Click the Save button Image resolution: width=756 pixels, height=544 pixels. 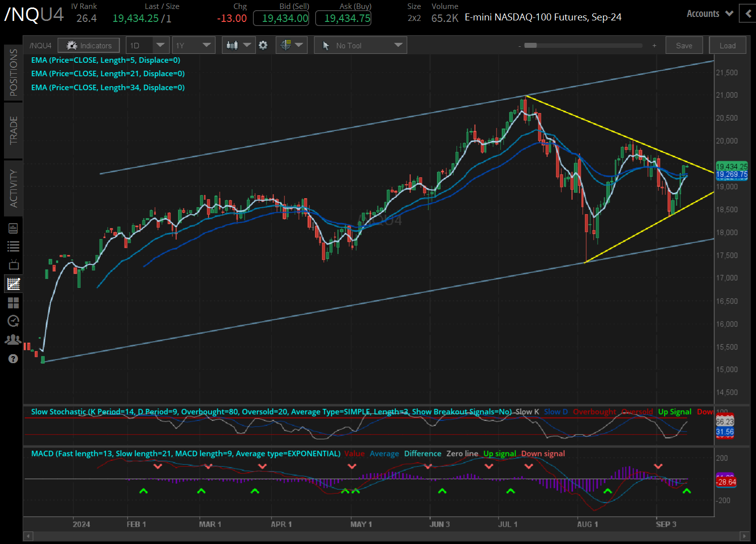pyautogui.click(x=684, y=45)
